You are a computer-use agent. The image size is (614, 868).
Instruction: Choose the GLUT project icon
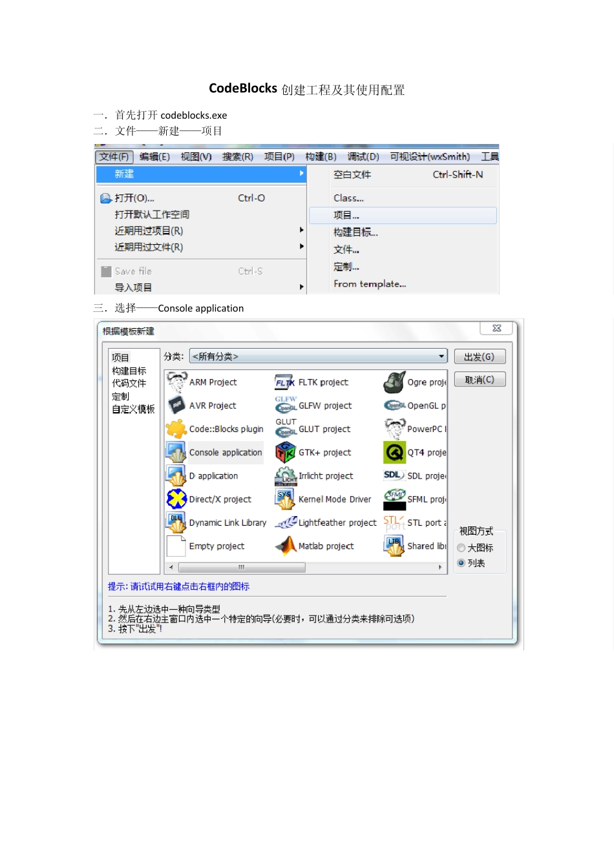click(286, 428)
